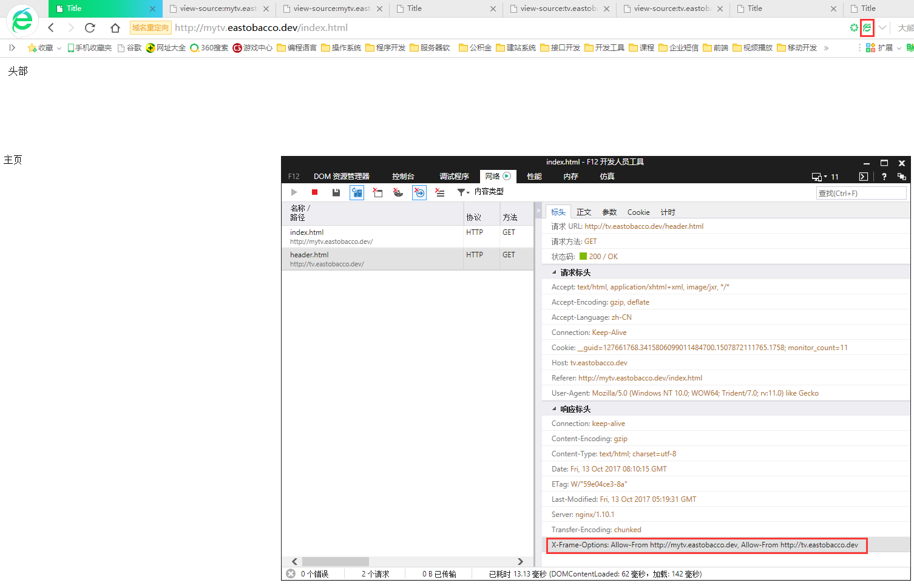Image resolution: width=914 pixels, height=588 pixels.
Task: Toggle clear entries on navigate button
Action: point(419,193)
